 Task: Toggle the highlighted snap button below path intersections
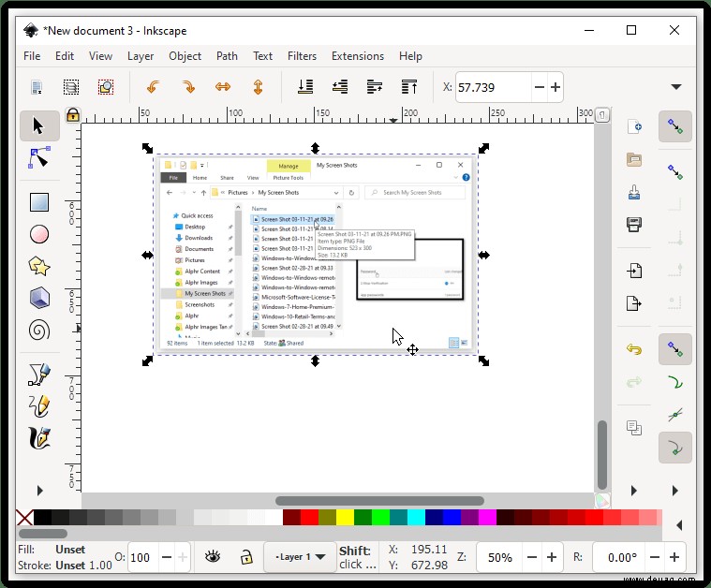click(x=675, y=448)
